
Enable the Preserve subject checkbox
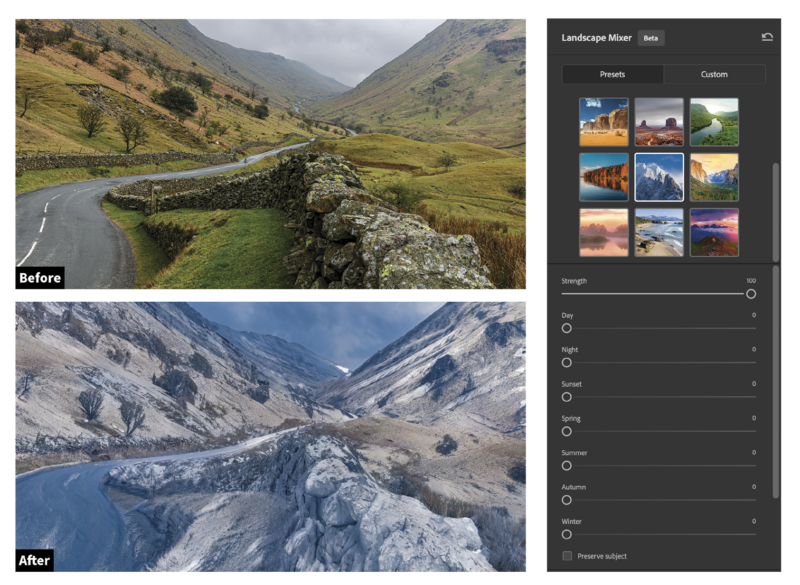(x=567, y=556)
